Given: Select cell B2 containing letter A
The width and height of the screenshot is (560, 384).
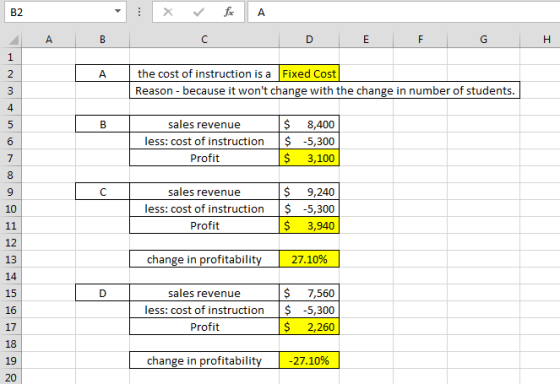Looking at the screenshot, I should 102,74.
